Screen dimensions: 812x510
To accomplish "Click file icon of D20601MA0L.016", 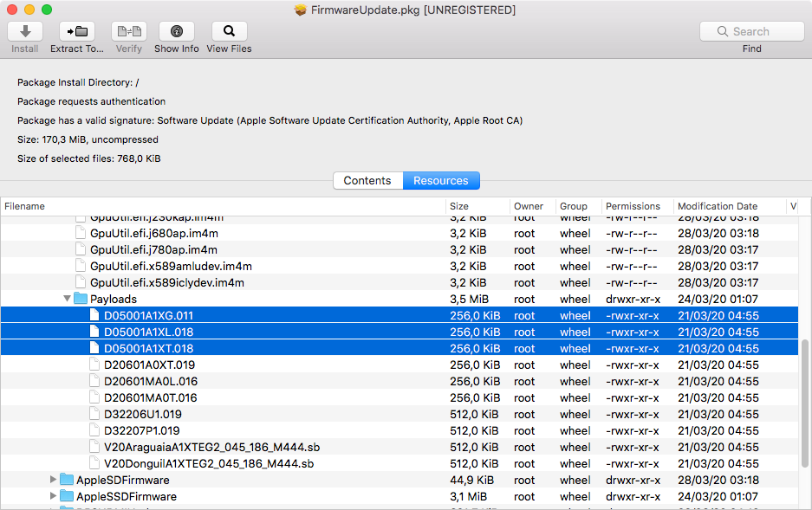I will [x=94, y=381].
